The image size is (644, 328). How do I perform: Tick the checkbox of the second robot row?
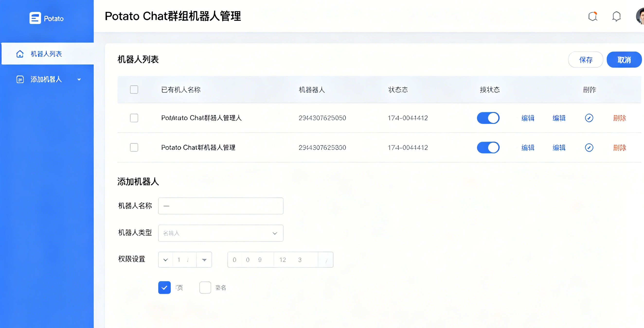click(x=134, y=147)
